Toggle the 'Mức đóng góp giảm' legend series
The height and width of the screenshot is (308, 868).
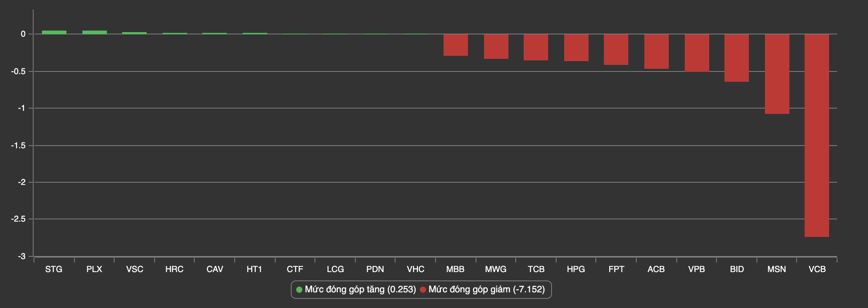486,290
